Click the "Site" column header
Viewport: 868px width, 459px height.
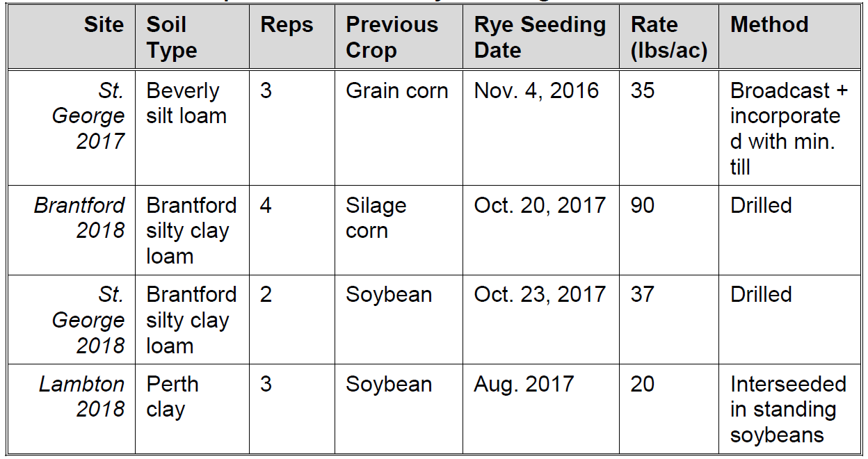tap(104, 25)
